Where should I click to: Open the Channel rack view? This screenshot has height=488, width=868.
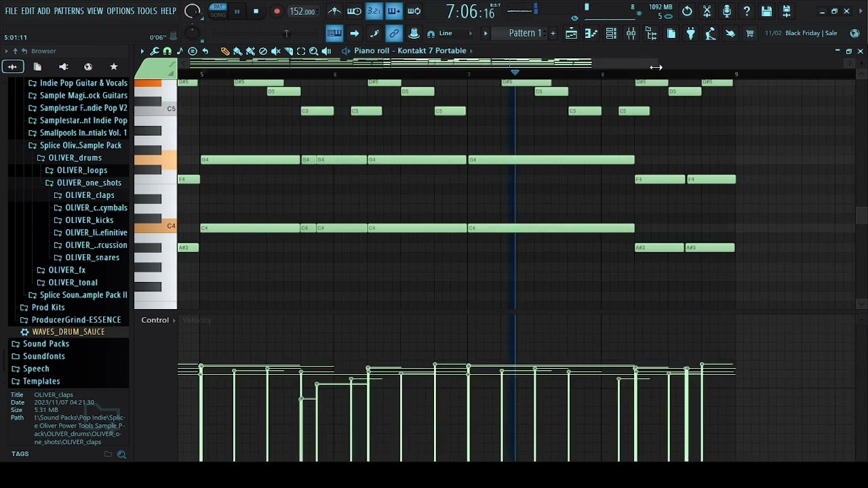(x=611, y=33)
